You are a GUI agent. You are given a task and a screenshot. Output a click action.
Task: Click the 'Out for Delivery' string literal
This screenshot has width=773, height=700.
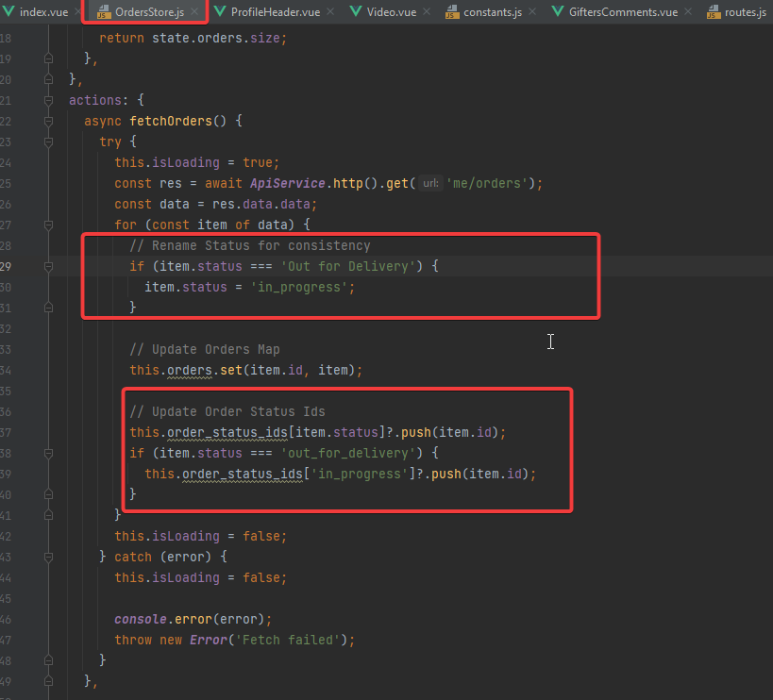(348, 266)
